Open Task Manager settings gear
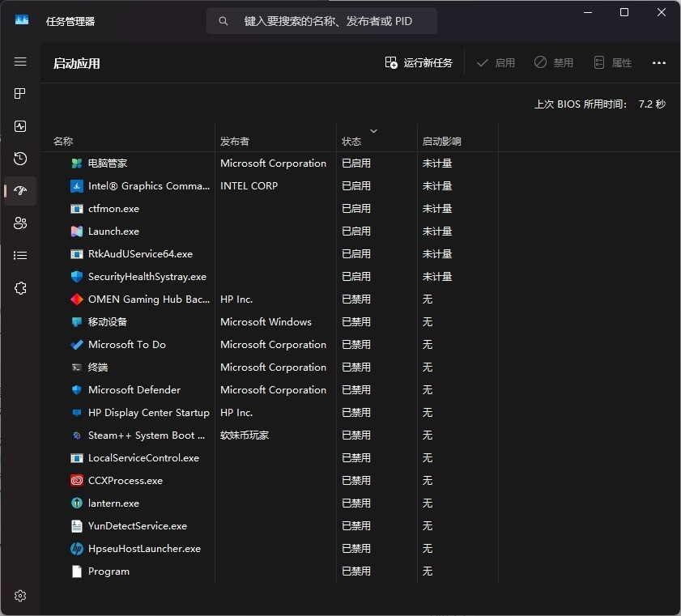 (x=20, y=596)
